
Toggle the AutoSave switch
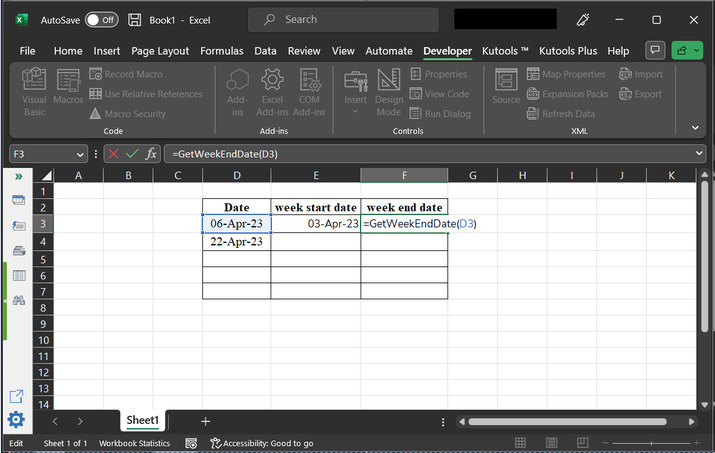101,20
